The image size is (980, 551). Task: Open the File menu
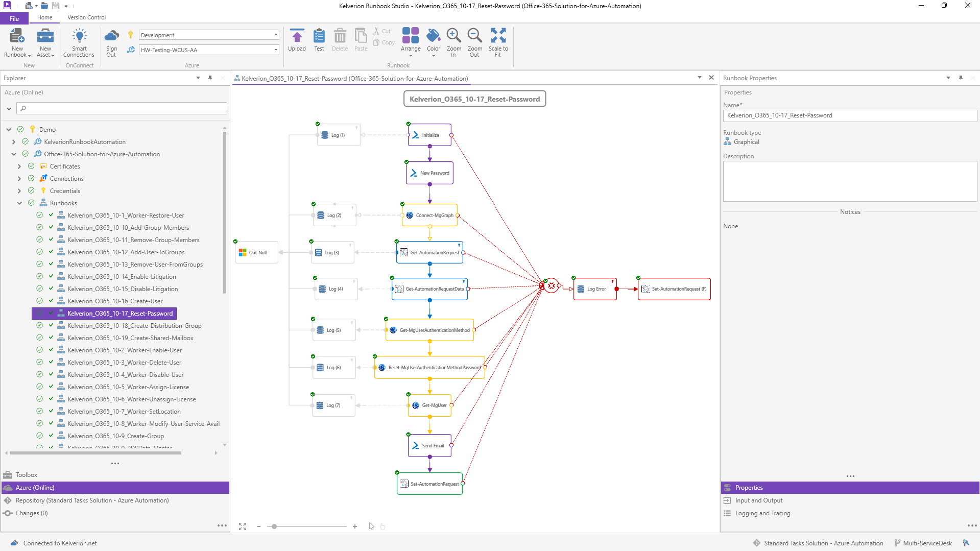[14, 18]
